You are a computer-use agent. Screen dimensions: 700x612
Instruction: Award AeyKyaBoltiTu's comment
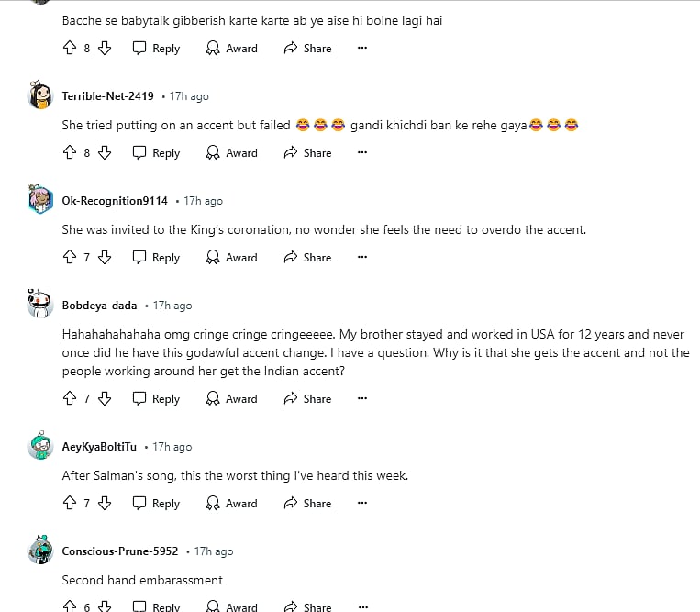tap(231, 504)
